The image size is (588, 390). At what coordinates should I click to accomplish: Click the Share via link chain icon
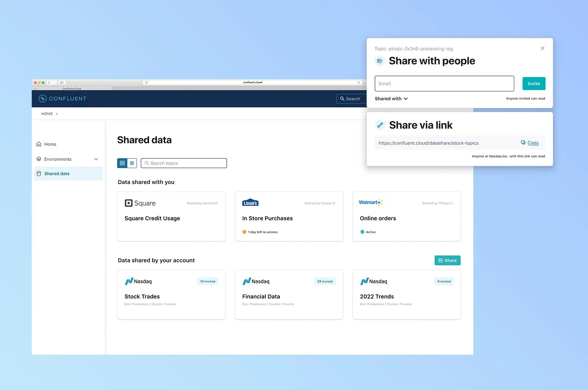[x=380, y=125]
